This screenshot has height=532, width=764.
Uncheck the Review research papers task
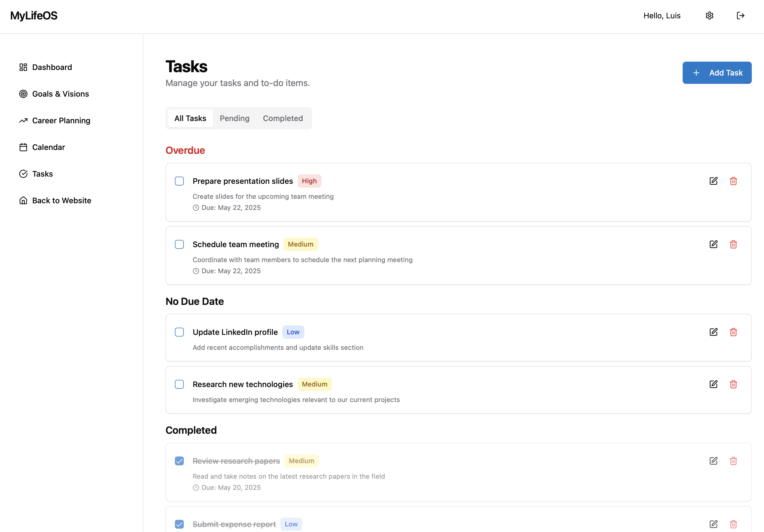point(179,461)
